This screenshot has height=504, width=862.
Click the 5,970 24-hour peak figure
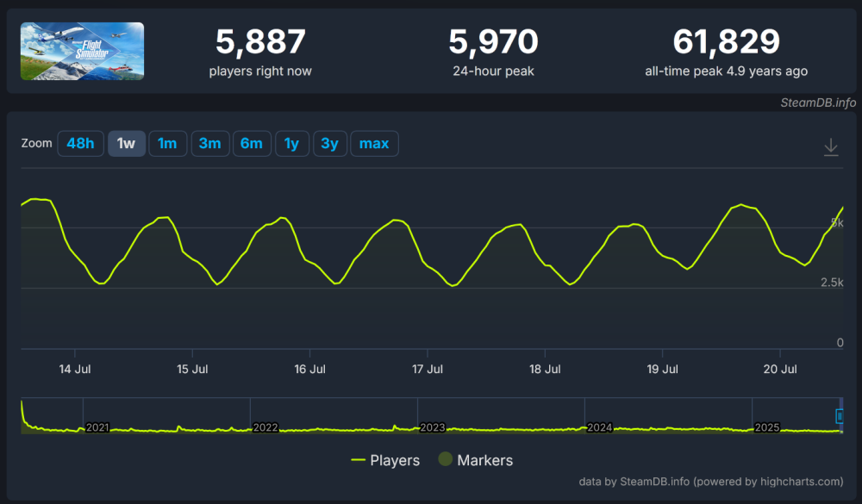click(493, 41)
